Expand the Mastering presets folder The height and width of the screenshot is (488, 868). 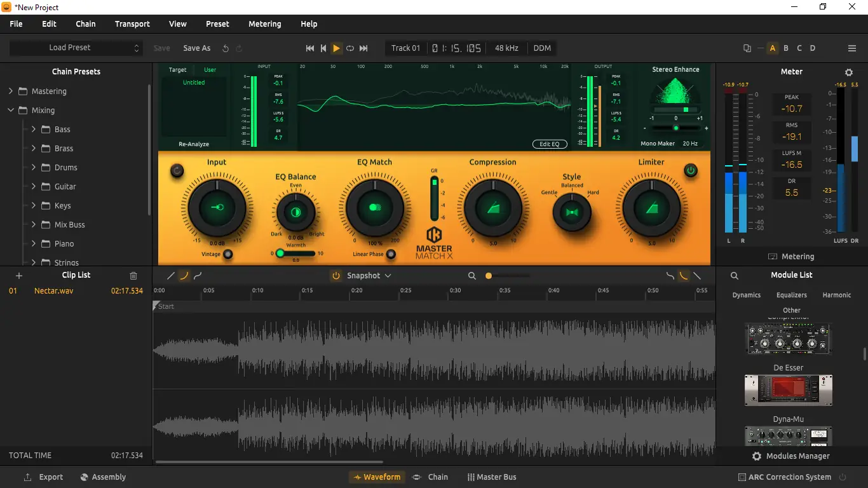[x=11, y=91]
